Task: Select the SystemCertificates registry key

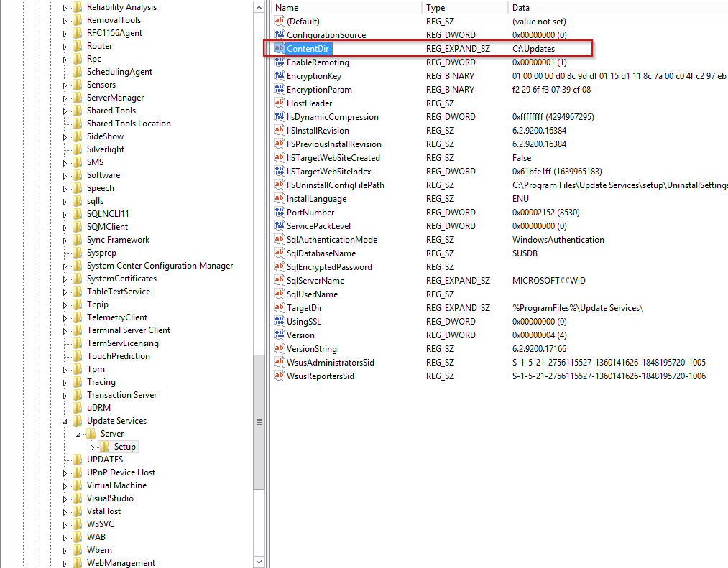Action: pos(121,279)
